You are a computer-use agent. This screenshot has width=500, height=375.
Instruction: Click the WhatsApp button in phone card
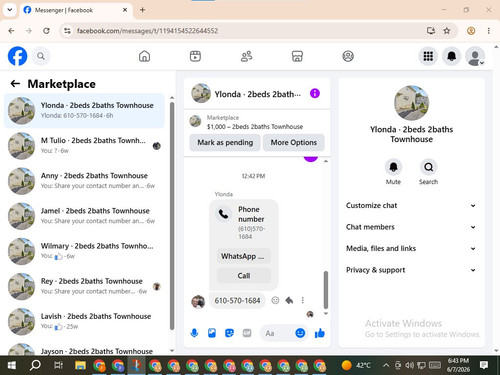point(244,256)
